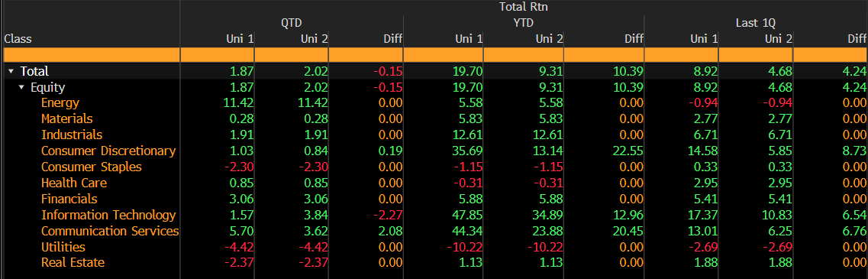Image resolution: width=868 pixels, height=279 pixels.
Task: Sort by the Class column header
Action: tap(18, 39)
